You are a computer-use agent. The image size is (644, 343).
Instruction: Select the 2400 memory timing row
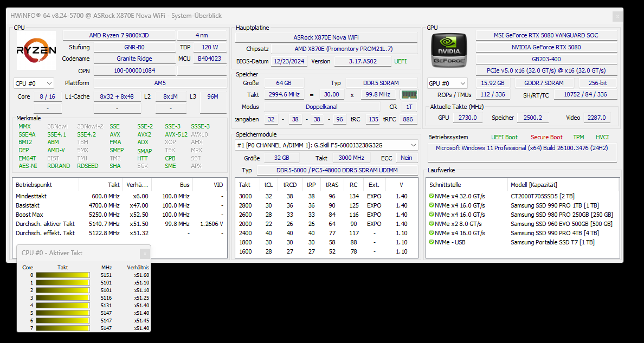coord(326,233)
